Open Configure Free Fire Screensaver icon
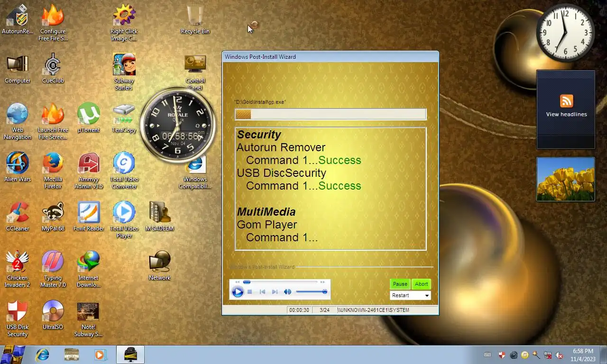The height and width of the screenshot is (364, 607). 53,23
